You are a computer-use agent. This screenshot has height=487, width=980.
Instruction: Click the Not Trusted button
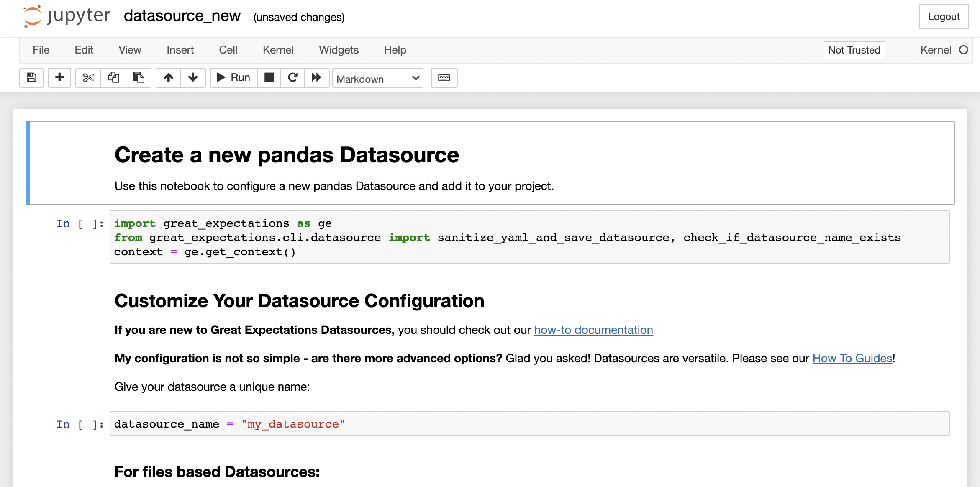click(x=854, y=50)
